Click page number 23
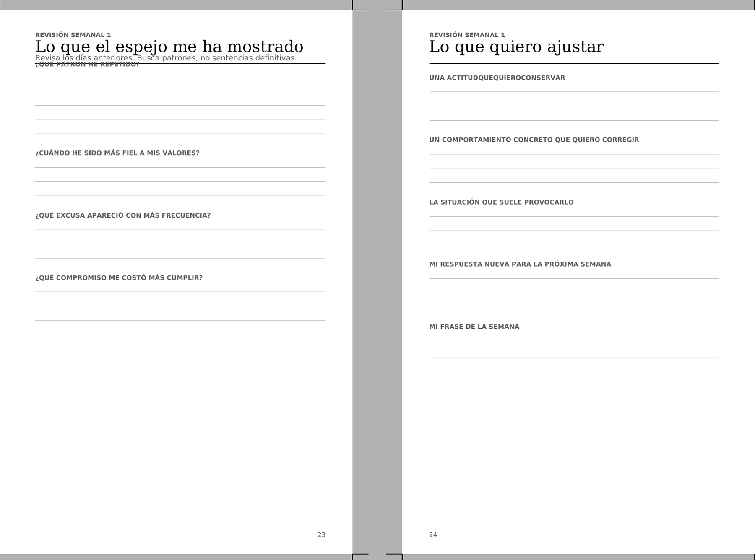The image size is (755, 560). tap(321, 535)
